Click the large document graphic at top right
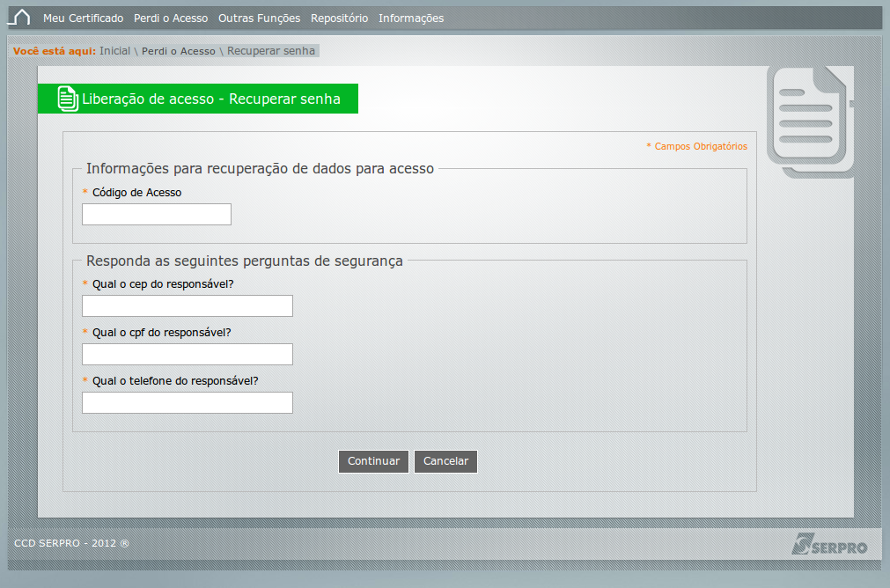The image size is (890, 588). 809,119
